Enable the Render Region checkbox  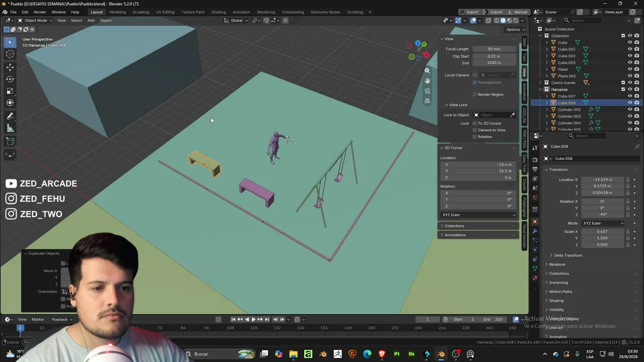474,95
